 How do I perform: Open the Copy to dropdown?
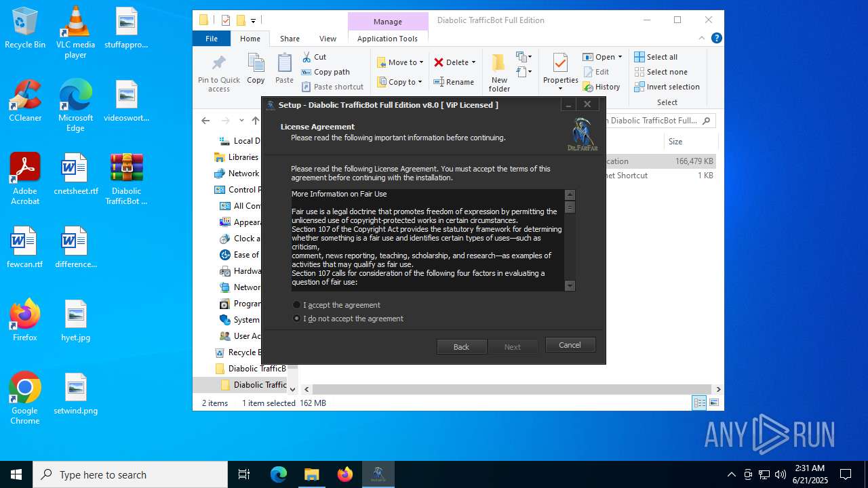click(x=400, y=82)
